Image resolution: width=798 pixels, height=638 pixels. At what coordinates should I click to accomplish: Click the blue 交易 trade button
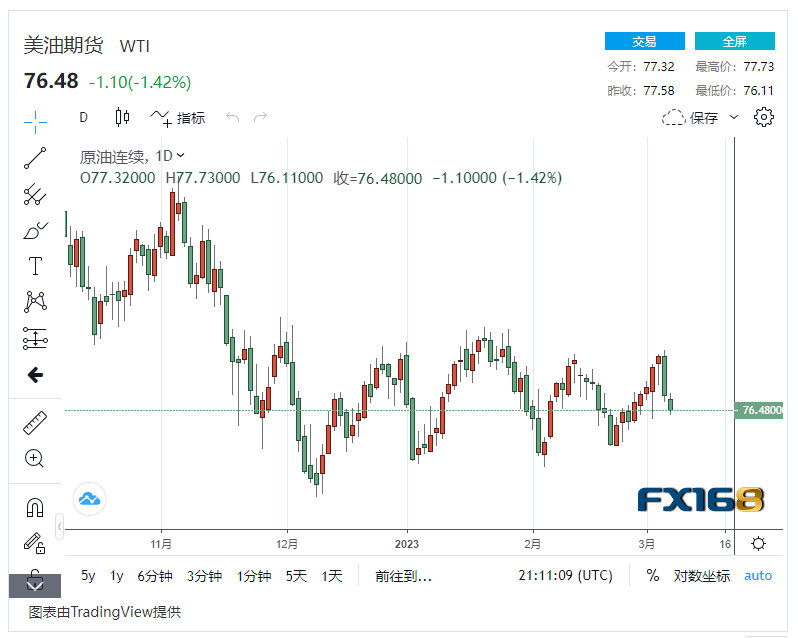(x=644, y=41)
